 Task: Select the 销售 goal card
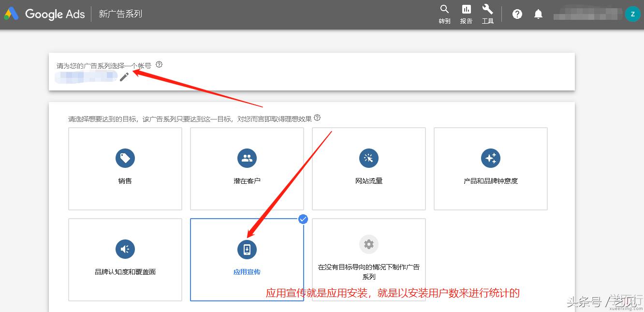(125, 169)
